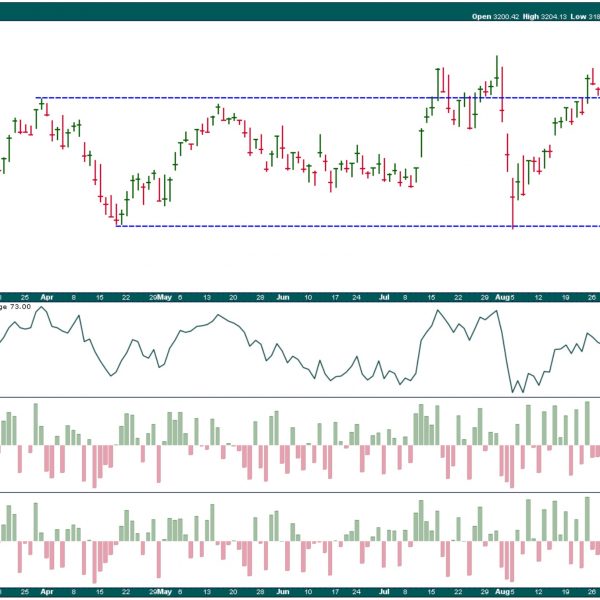Click the '73.00' indicator reading label
This screenshot has width=600, height=600.
21,307
